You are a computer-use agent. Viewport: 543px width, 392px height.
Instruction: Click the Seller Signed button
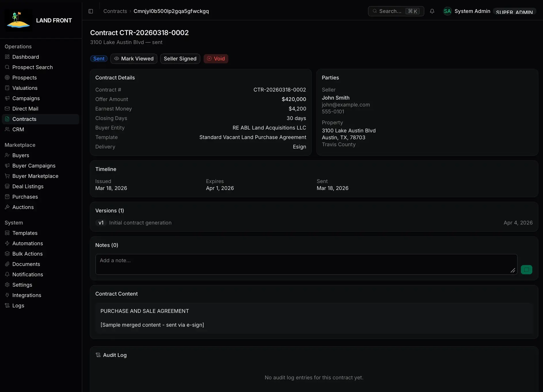(x=180, y=59)
